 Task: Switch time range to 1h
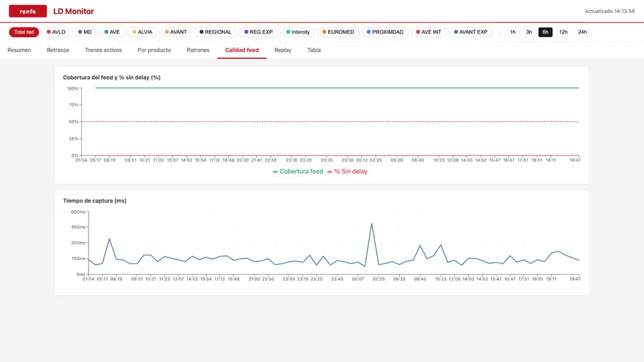point(513,32)
